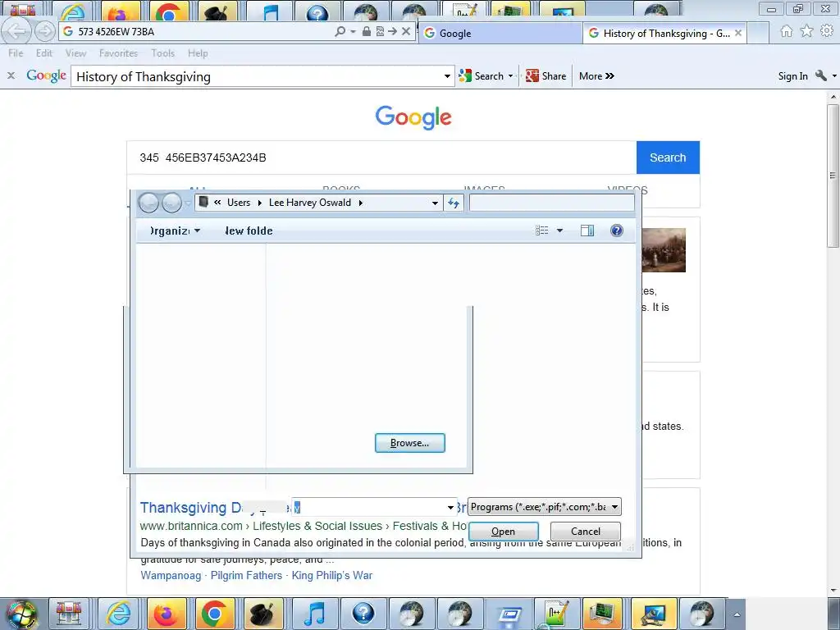Click the file dialog Back button
Image resolution: width=840 pixels, height=630 pixels.
pos(148,203)
